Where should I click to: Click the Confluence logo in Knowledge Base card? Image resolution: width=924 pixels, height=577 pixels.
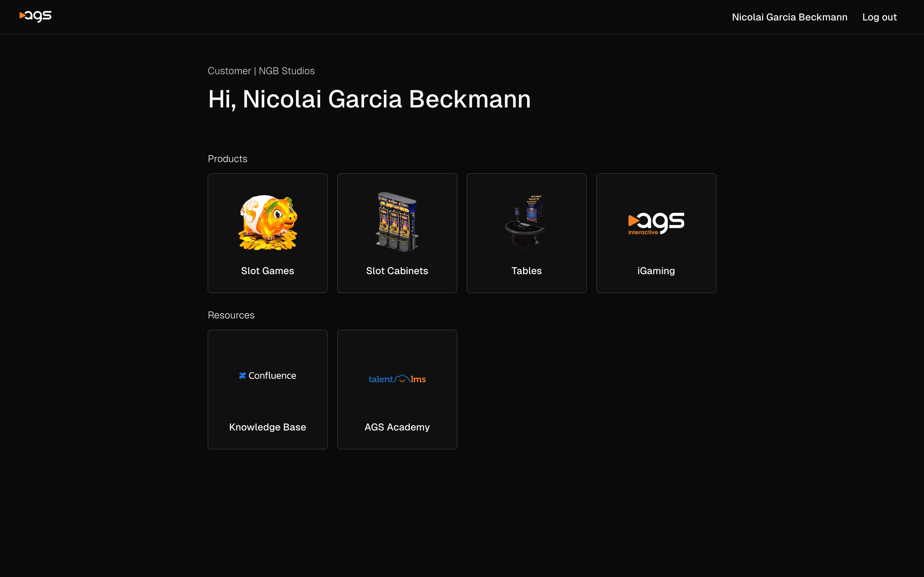pos(267,375)
